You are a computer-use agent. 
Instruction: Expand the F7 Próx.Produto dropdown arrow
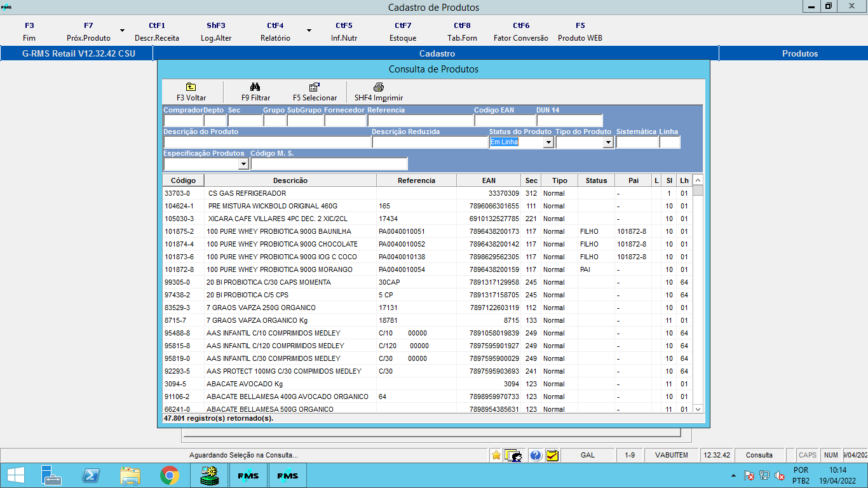[x=122, y=30]
